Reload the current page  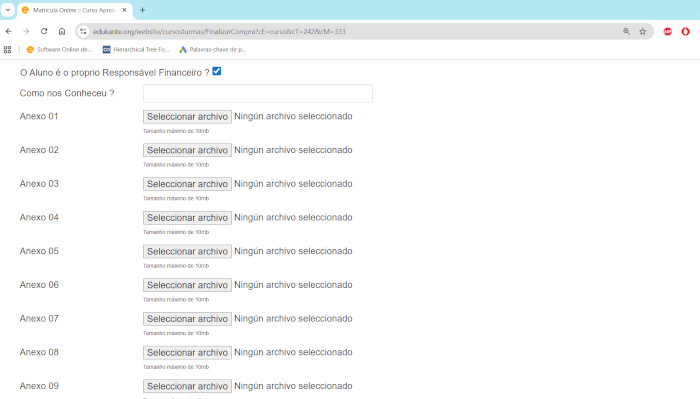pos(44,31)
